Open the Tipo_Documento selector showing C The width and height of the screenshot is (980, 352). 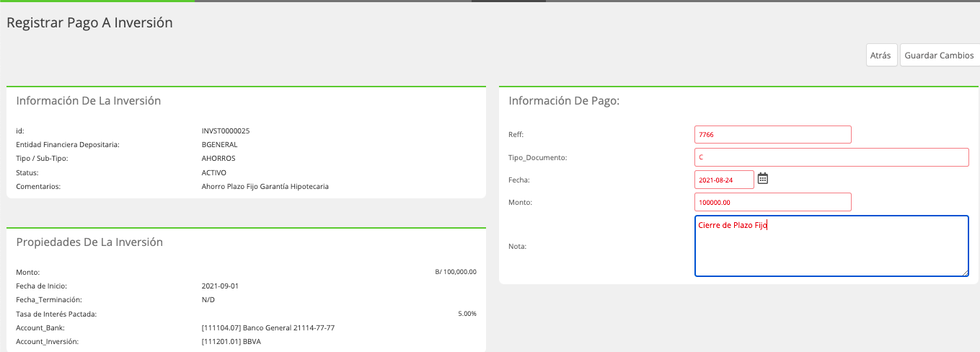831,157
